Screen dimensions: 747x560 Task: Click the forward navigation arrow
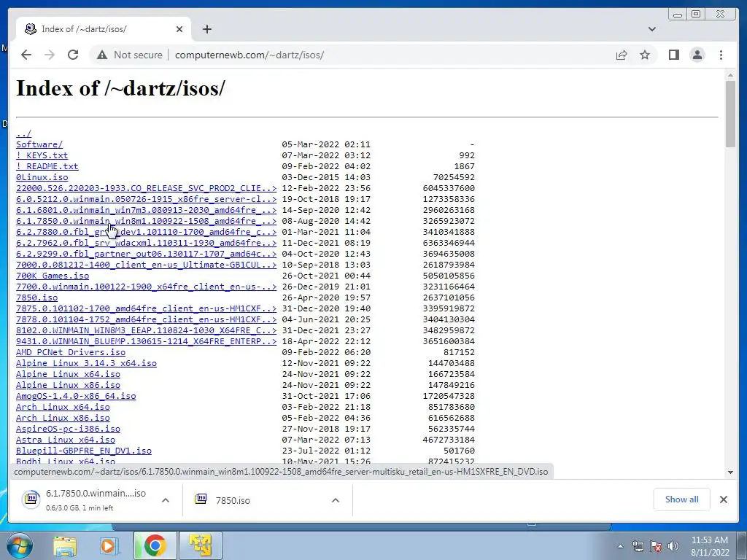50,55
